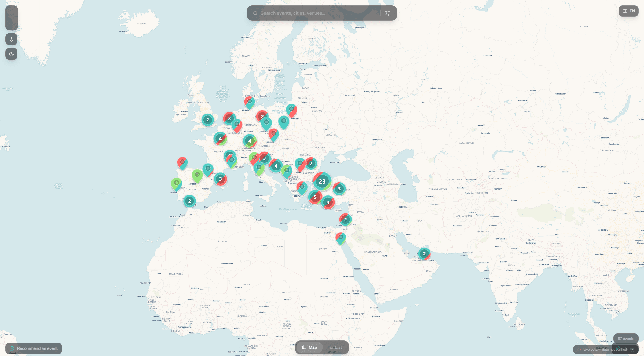Screen dimensions: 644x356
Task: Expand the 2-event cluster over the UK
Action: point(207,120)
